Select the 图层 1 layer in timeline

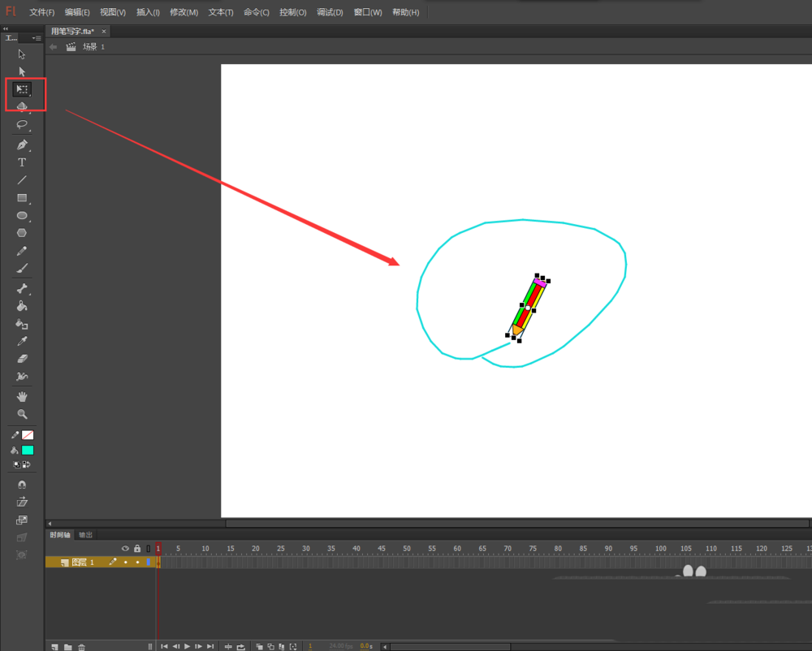click(83, 562)
